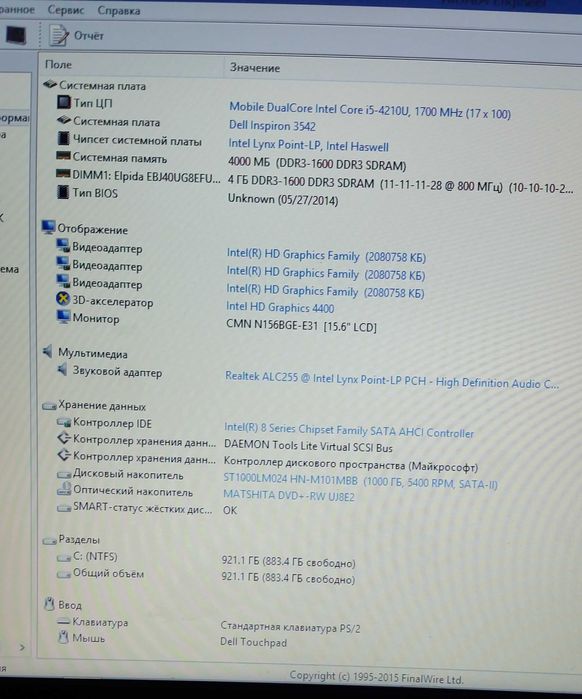This screenshot has width=582, height=699.
Task: Click the Системная плата group header icon
Action: pos(49,84)
